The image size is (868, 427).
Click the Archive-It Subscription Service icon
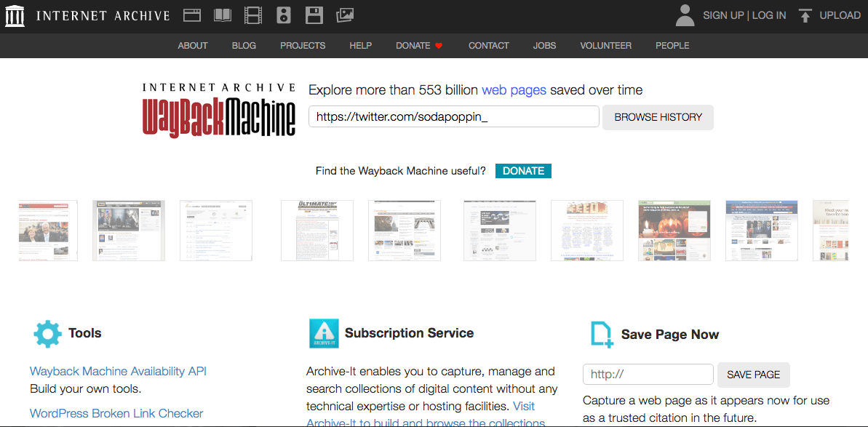(324, 333)
